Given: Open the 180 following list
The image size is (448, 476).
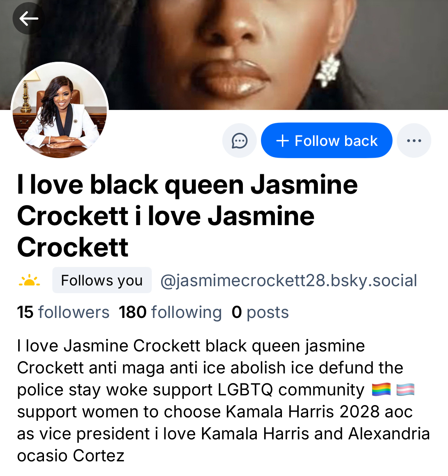Looking at the screenshot, I should pyautogui.click(x=170, y=312).
